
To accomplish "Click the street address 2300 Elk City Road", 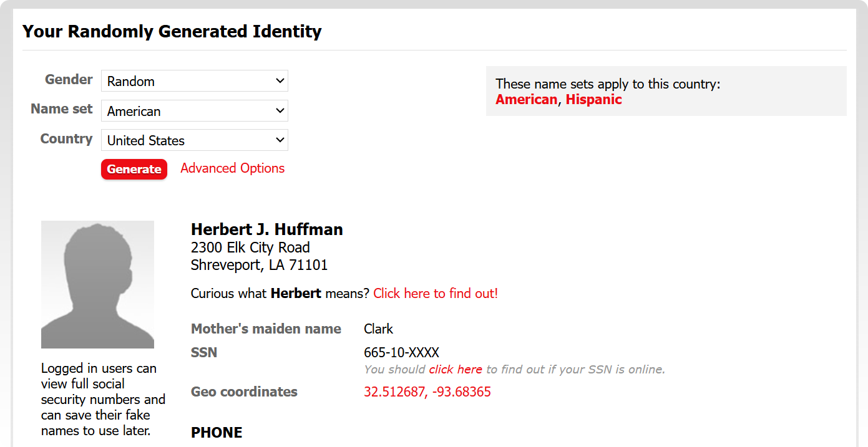I will [250, 248].
